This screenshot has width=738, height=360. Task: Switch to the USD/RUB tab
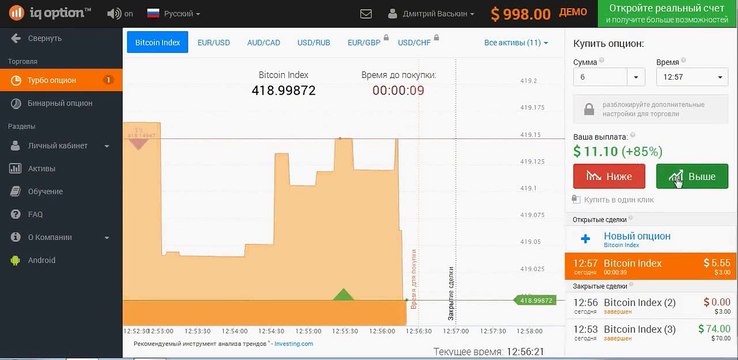tap(313, 43)
